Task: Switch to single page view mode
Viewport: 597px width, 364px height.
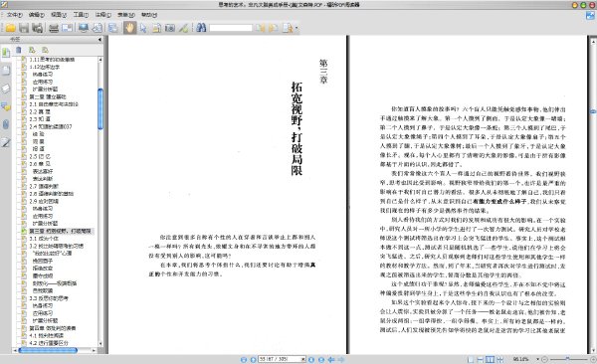Action: (x=471, y=359)
